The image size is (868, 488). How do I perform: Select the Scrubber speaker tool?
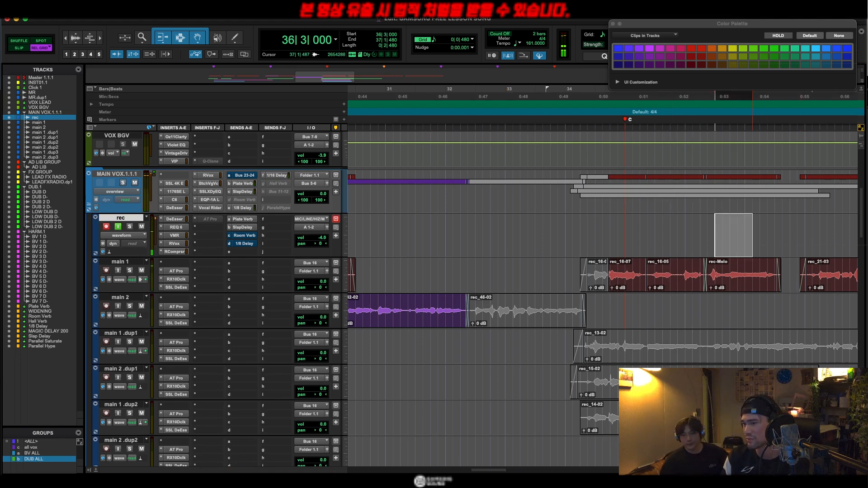coord(217,38)
